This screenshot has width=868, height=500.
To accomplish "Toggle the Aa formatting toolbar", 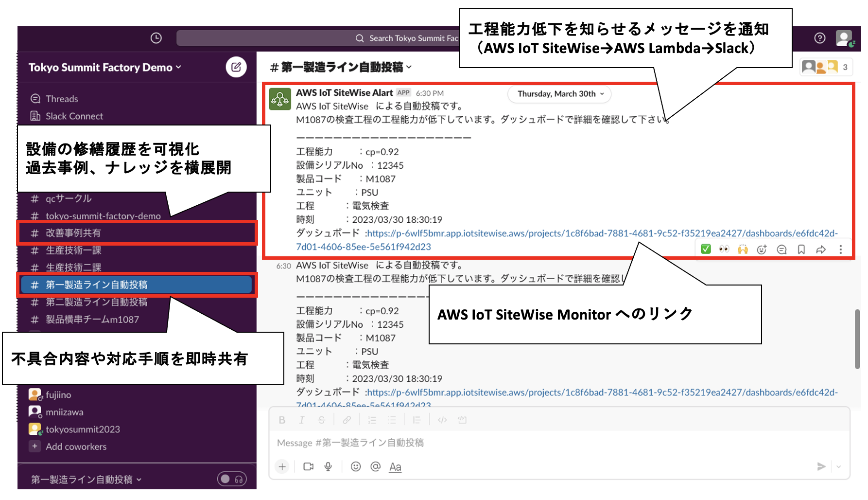I will pyautogui.click(x=395, y=467).
